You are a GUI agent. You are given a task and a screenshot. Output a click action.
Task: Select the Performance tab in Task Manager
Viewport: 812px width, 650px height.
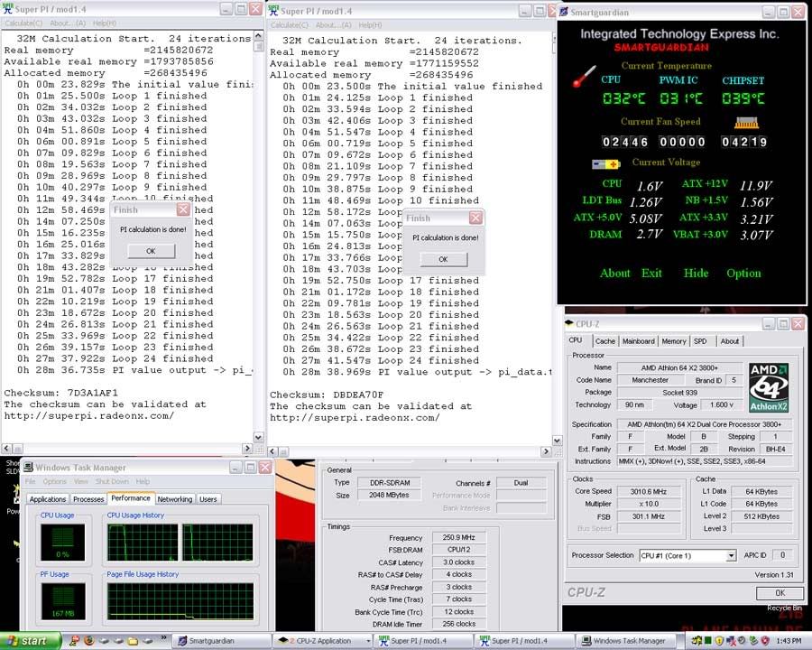pyautogui.click(x=131, y=498)
